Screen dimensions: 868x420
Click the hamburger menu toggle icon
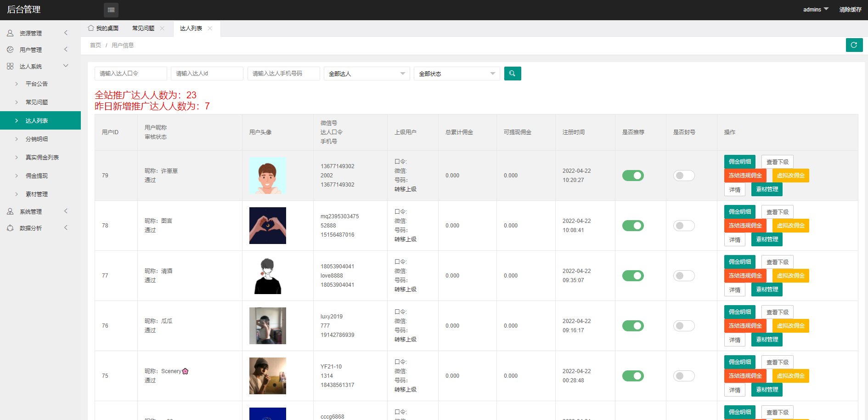(x=111, y=10)
